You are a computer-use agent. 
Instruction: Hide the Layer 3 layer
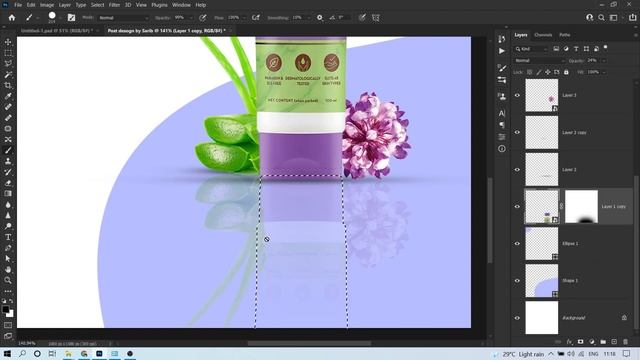[517, 95]
